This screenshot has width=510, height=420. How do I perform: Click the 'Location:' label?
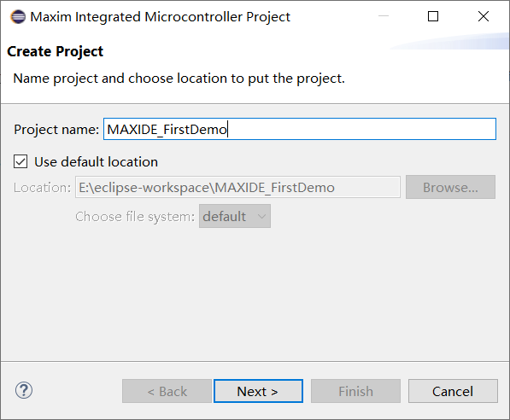click(42, 188)
